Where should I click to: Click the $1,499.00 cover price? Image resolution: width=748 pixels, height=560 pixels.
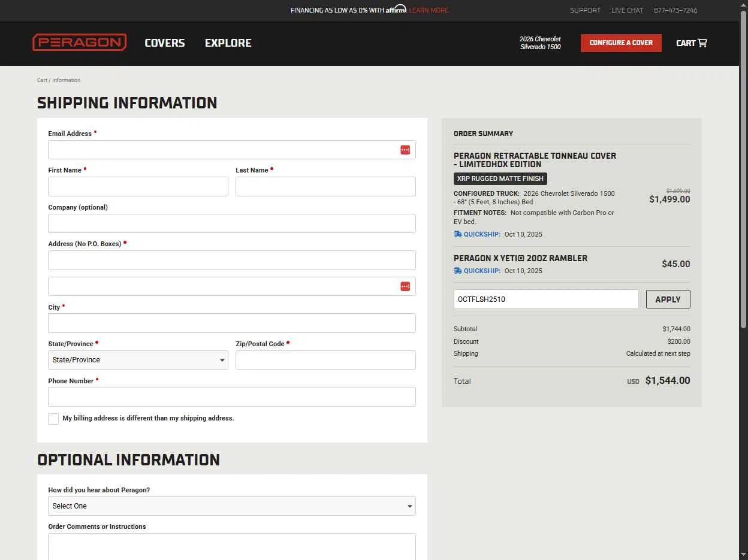(x=669, y=199)
